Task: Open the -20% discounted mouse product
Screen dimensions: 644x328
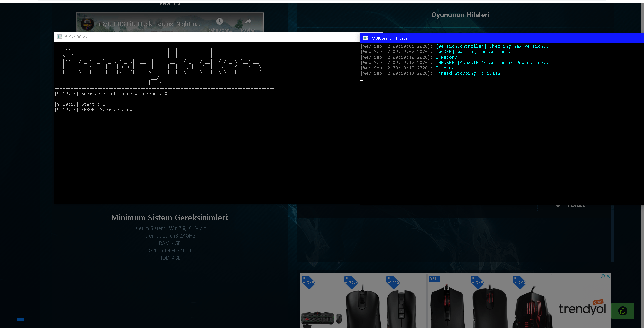Action: pyautogui.click(x=363, y=301)
